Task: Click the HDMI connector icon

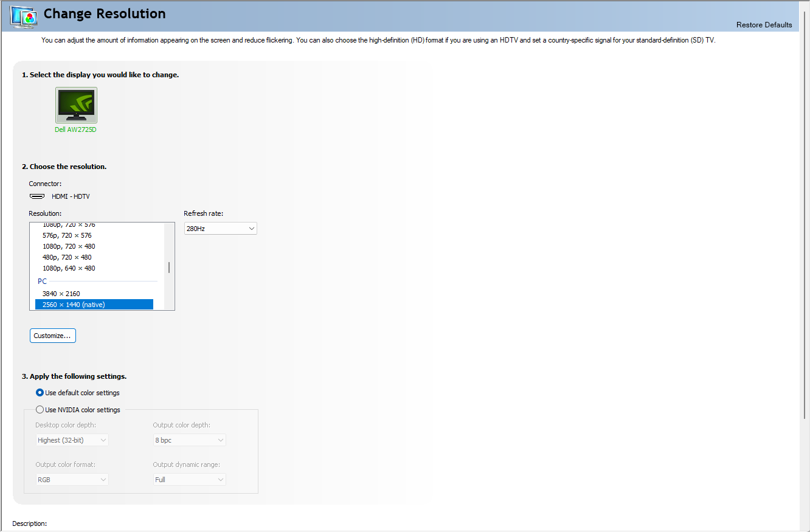Action: tap(37, 196)
